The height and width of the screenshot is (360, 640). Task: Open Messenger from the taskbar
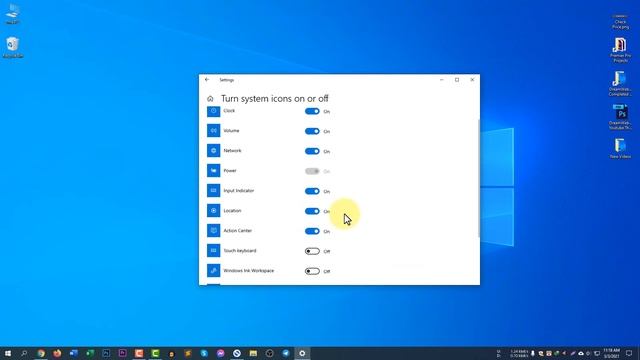point(220,353)
